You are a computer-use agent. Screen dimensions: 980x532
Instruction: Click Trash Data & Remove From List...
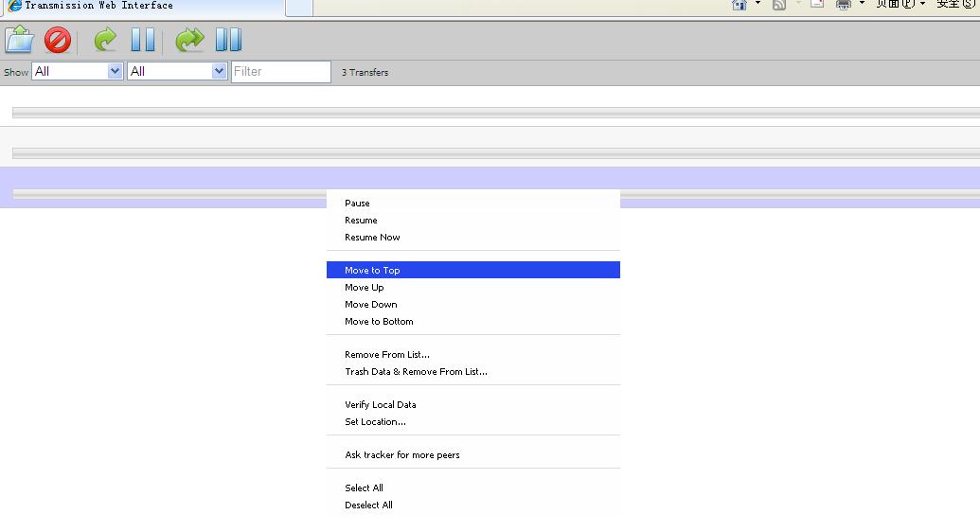click(x=473, y=371)
